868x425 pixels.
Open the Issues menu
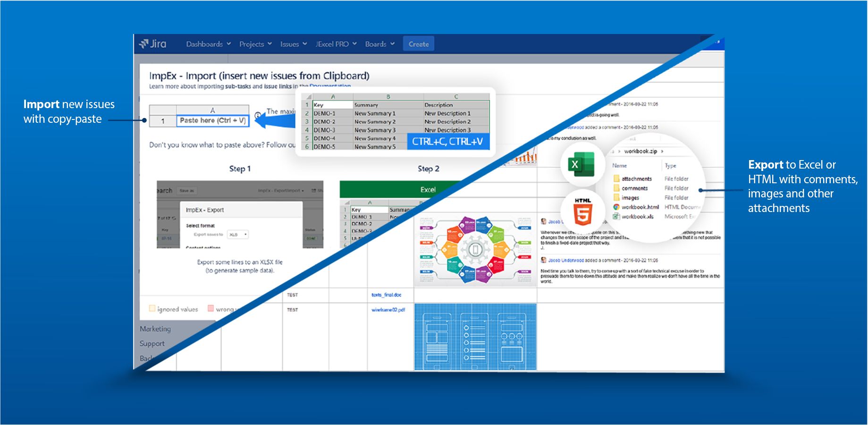pos(294,44)
